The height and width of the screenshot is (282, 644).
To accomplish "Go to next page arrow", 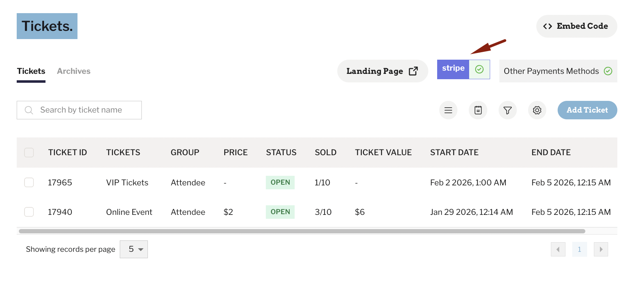I will (x=601, y=249).
